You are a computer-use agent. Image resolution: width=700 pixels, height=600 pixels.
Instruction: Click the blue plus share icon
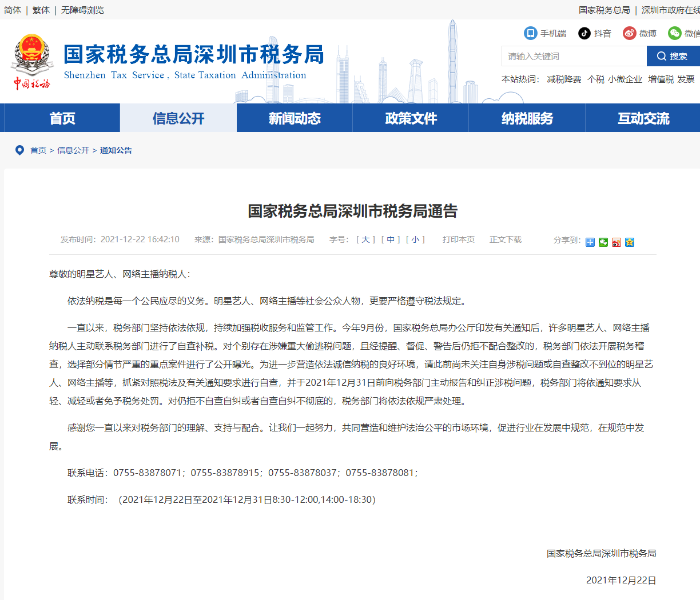pyautogui.click(x=590, y=242)
